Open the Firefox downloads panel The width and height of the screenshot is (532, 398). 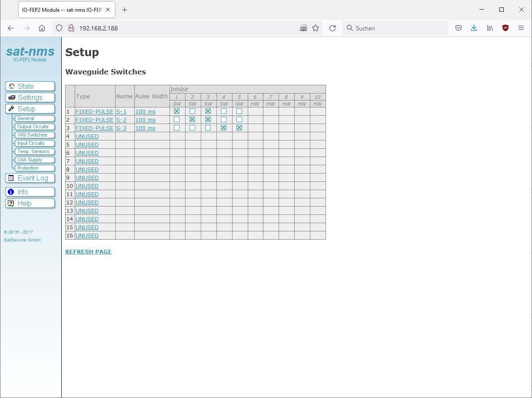(x=474, y=28)
